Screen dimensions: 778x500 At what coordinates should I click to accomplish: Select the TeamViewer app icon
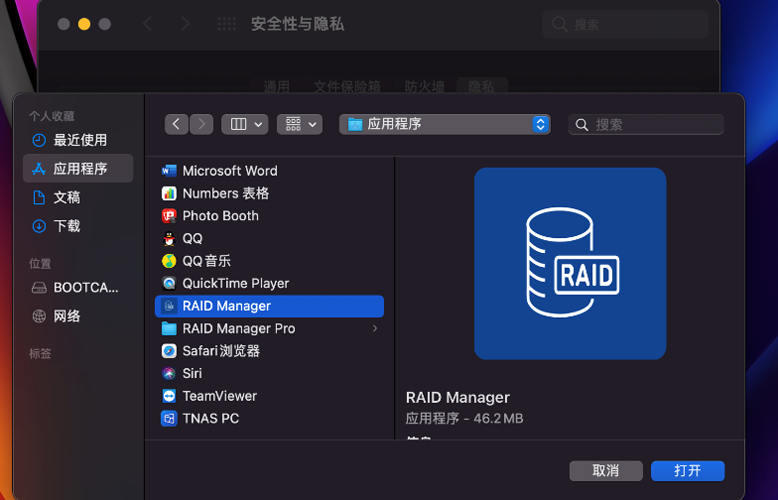tap(169, 396)
